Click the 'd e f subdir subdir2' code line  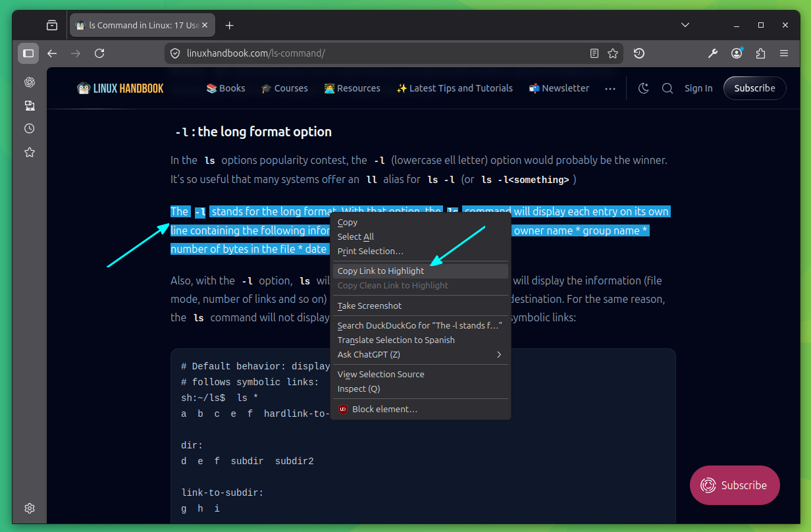248,461
